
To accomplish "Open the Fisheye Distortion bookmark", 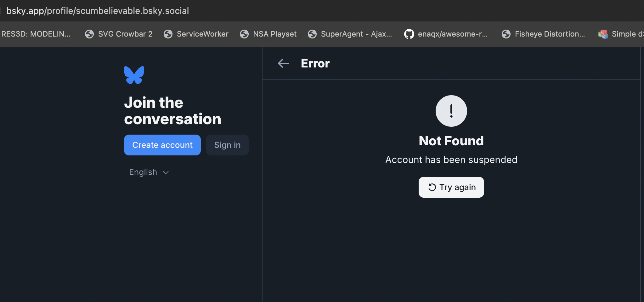I will tap(543, 34).
